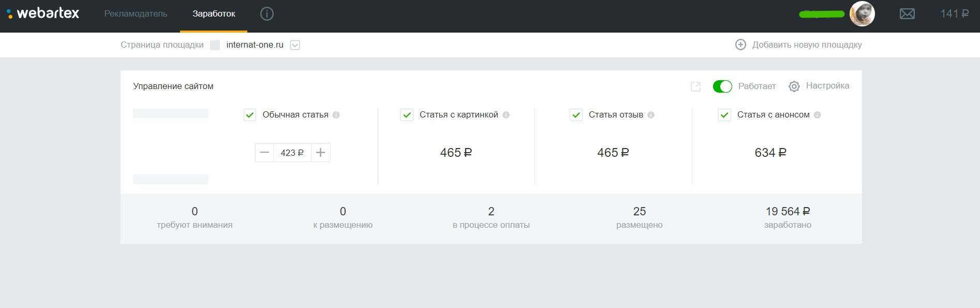Uncheck the Статья с анонсом checkbox
The height and width of the screenshot is (308, 980).
724,115
